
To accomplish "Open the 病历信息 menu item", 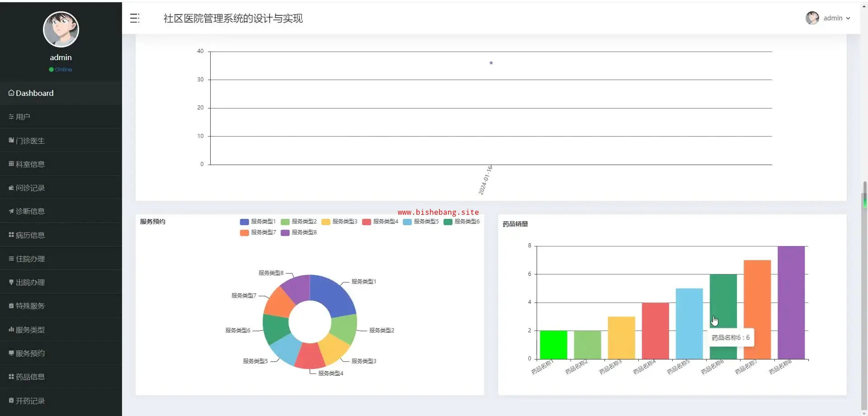I will [30, 235].
